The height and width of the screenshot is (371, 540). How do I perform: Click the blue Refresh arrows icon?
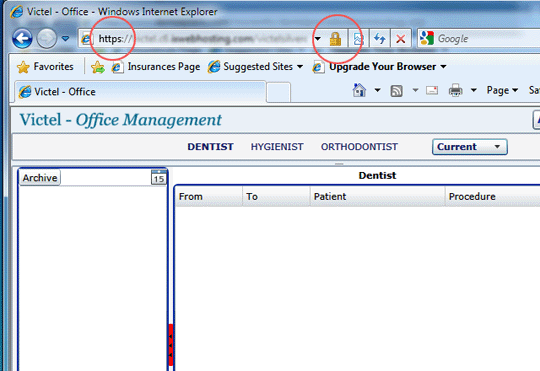click(x=380, y=39)
